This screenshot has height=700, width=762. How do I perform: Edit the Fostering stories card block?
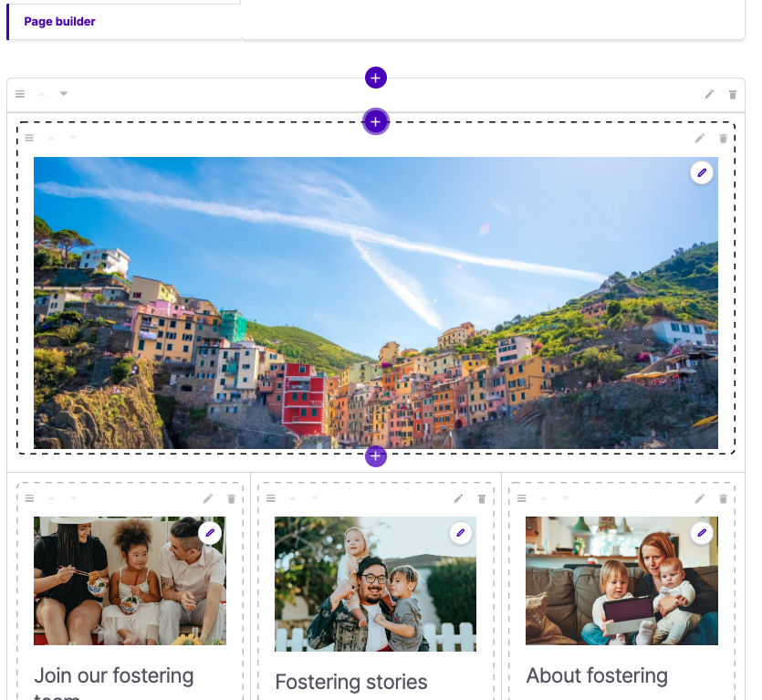click(459, 498)
